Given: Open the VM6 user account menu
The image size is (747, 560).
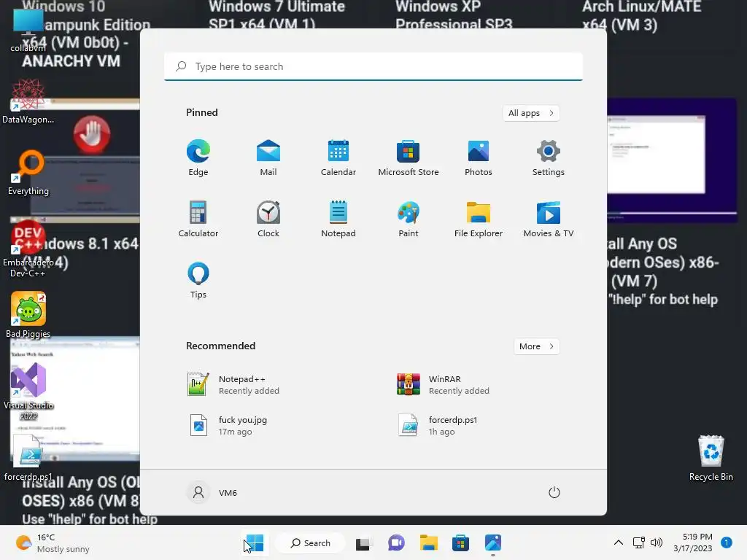Looking at the screenshot, I should pyautogui.click(x=212, y=492).
